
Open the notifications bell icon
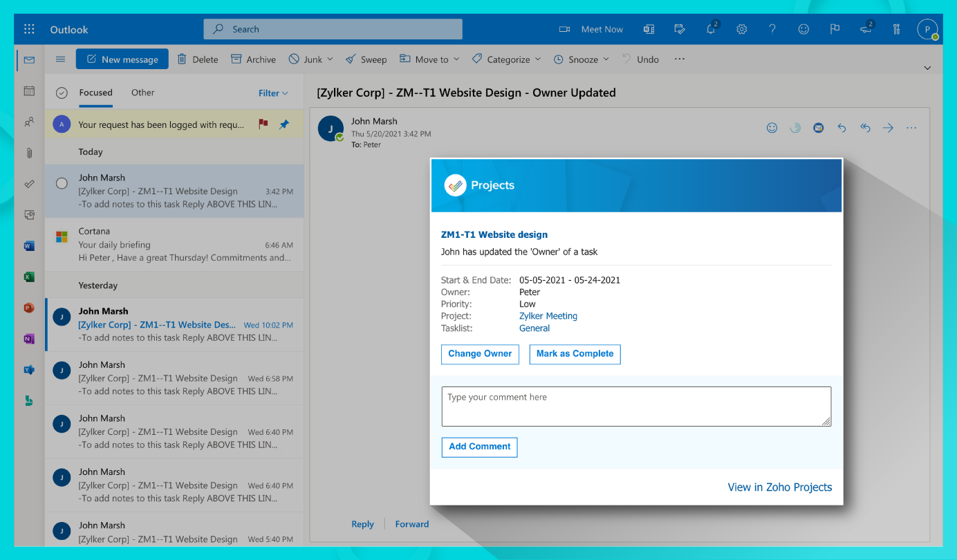[711, 29]
